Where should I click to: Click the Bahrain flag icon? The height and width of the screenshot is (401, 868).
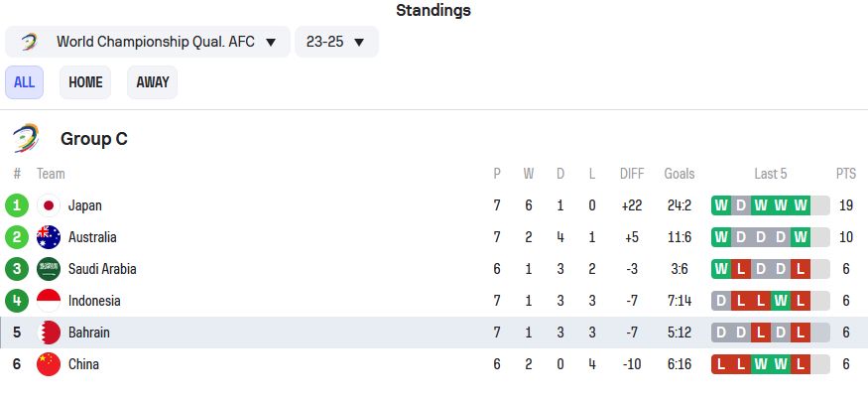(x=49, y=333)
